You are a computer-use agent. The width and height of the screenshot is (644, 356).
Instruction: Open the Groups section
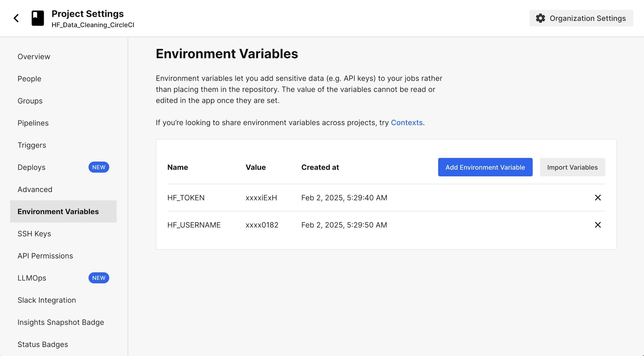[x=30, y=101]
